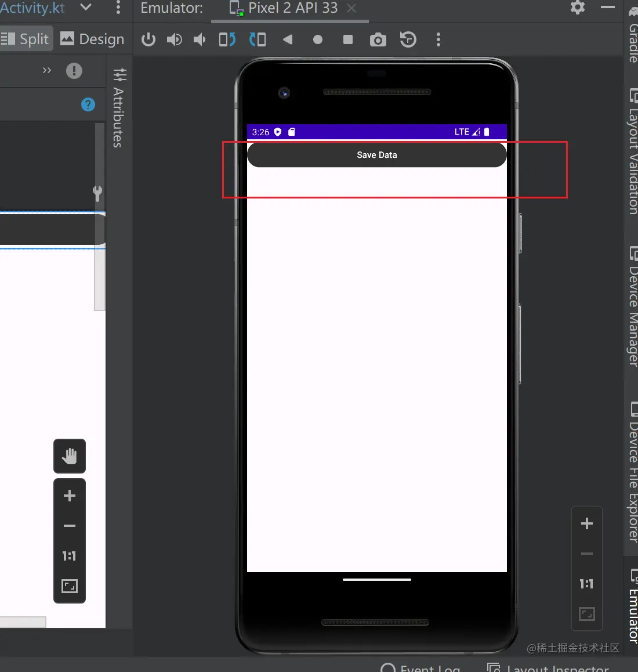Enable pan mode with hand icon
This screenshot has height=672, width=638.
(x=70, y=456)
